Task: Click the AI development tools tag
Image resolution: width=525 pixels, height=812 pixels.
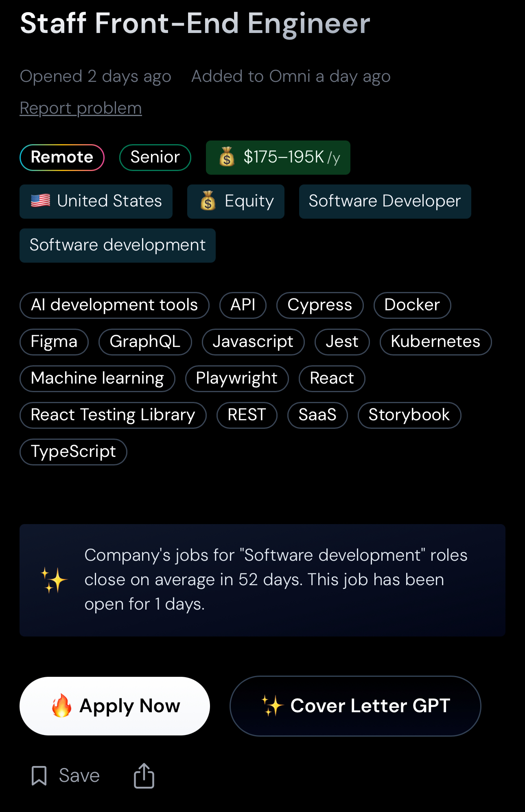Action: point(114,305)
